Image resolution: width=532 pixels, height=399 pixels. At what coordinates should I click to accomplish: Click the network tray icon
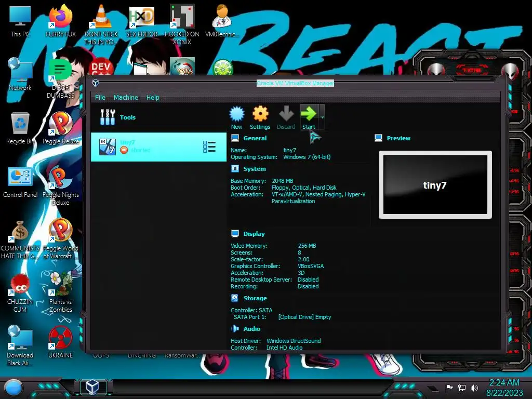coord(461,388)
